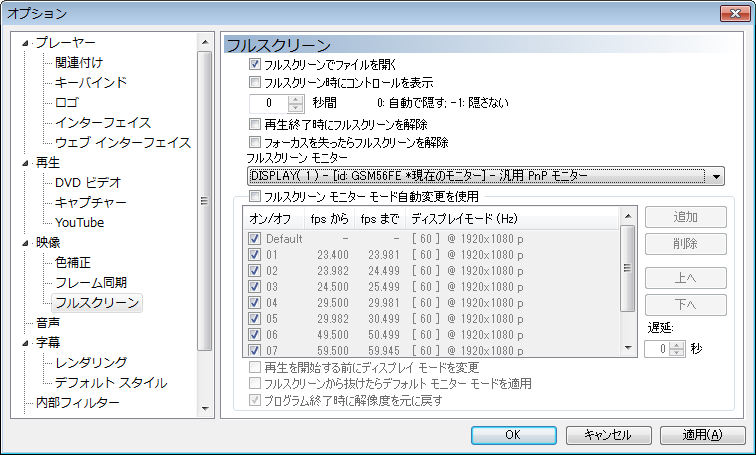The height and width of the screenshot is (455, 756).
Task: Select レンダリング under 字幕
Action: (91, 362)
